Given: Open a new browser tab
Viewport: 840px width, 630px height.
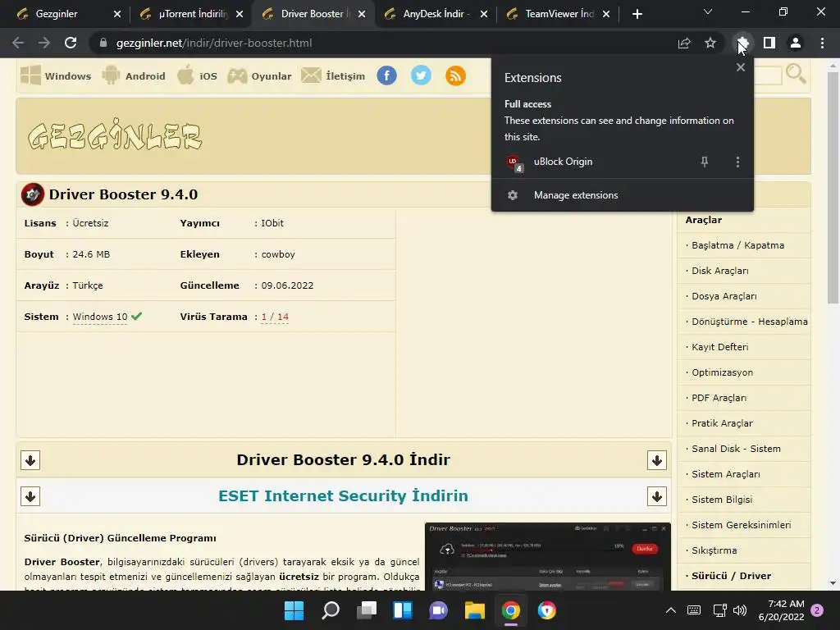Looking at the screenshot, I should pos(637,14).
